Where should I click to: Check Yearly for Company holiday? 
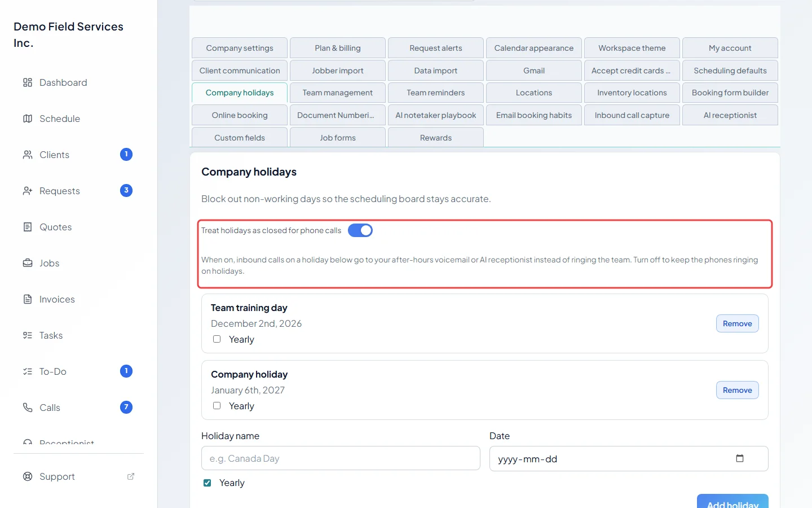click(217, 406)
